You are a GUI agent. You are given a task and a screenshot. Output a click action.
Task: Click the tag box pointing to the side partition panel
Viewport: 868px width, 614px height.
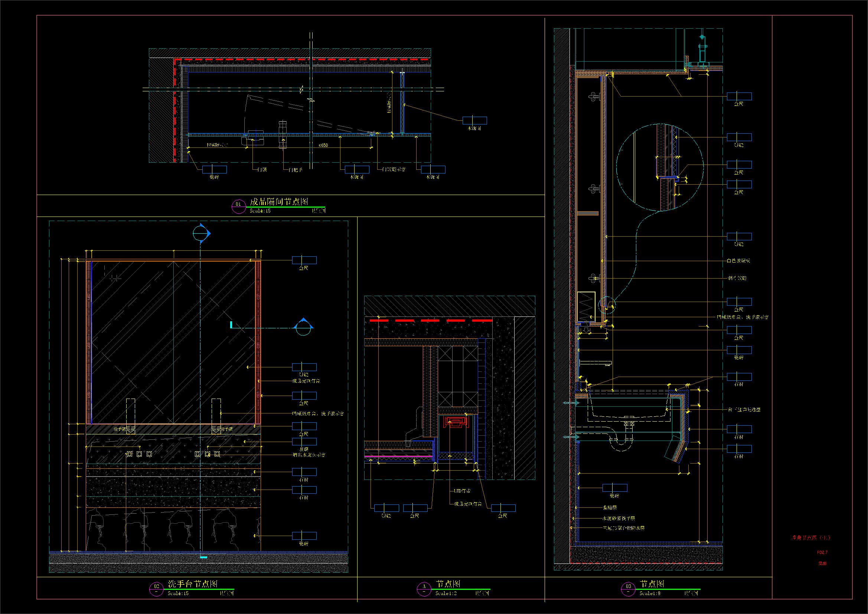click(475, 120)
